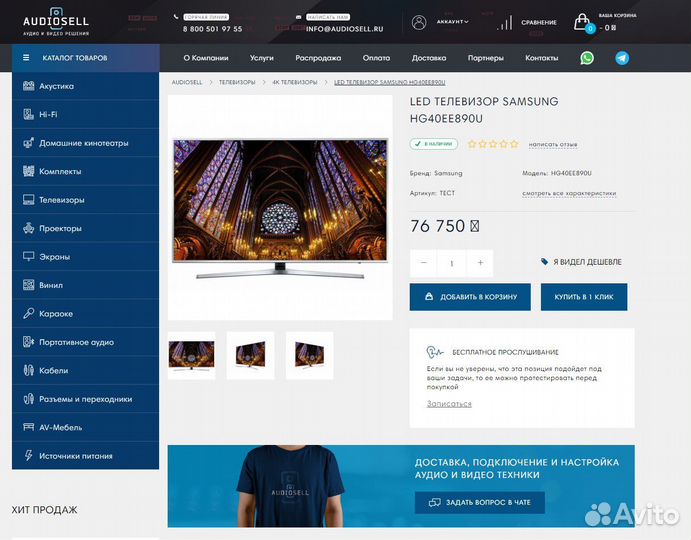The height and width of the screenshot is (540, 691).
Task: Click the quantity input field
Action: pyautogui.click(x=452, y=263)
